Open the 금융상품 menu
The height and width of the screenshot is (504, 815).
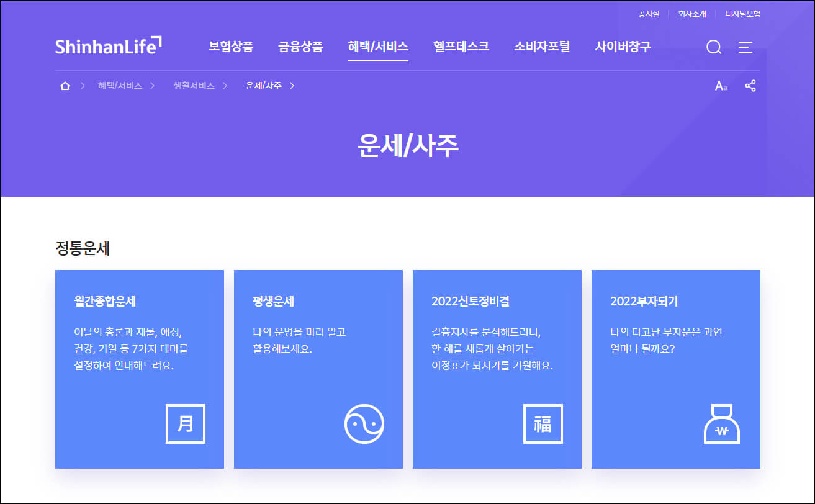300,47
